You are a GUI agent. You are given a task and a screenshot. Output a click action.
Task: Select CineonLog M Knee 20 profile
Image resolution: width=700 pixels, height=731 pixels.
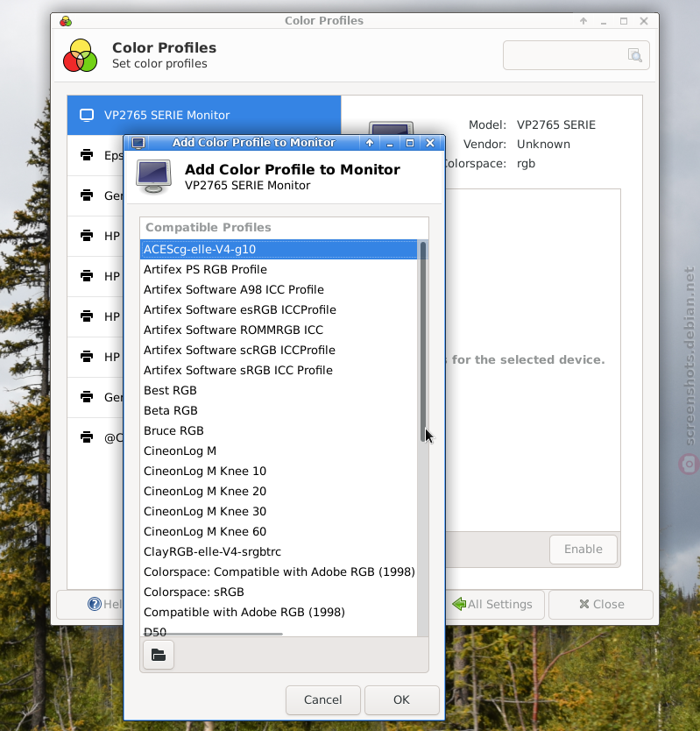[279, 491]
